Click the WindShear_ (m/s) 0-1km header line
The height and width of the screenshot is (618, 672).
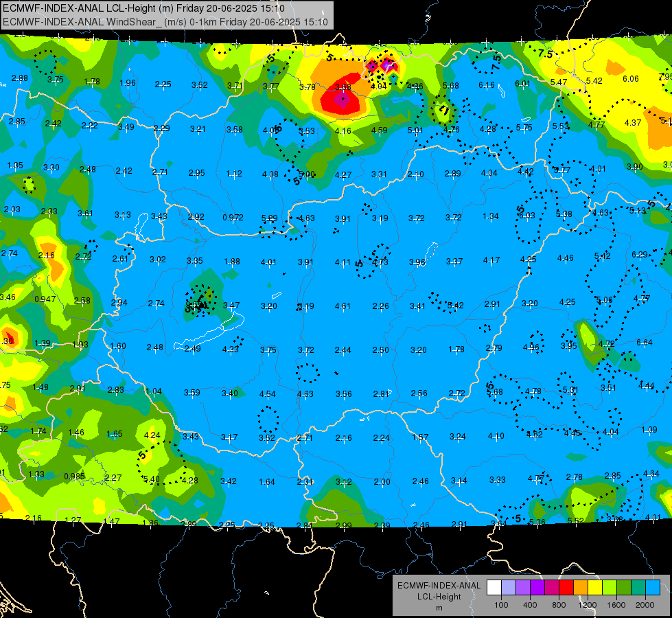tap(165, 22)
